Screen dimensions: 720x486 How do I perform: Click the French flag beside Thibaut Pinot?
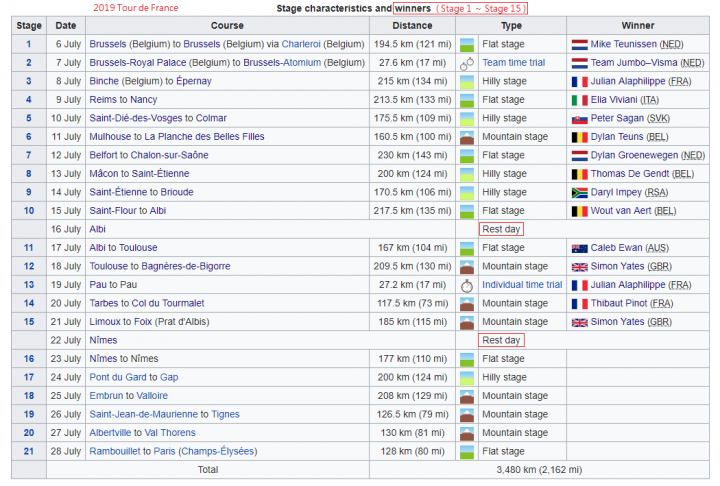579,304
